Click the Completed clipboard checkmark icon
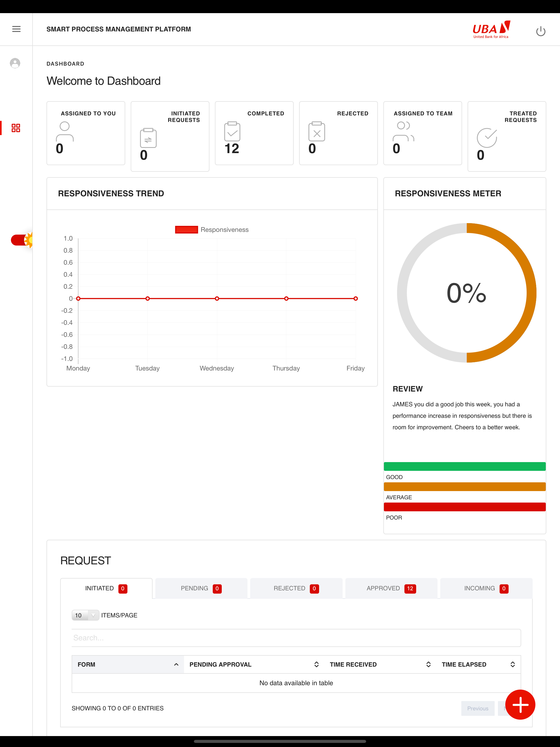560x747 pixels. point(232,131)
